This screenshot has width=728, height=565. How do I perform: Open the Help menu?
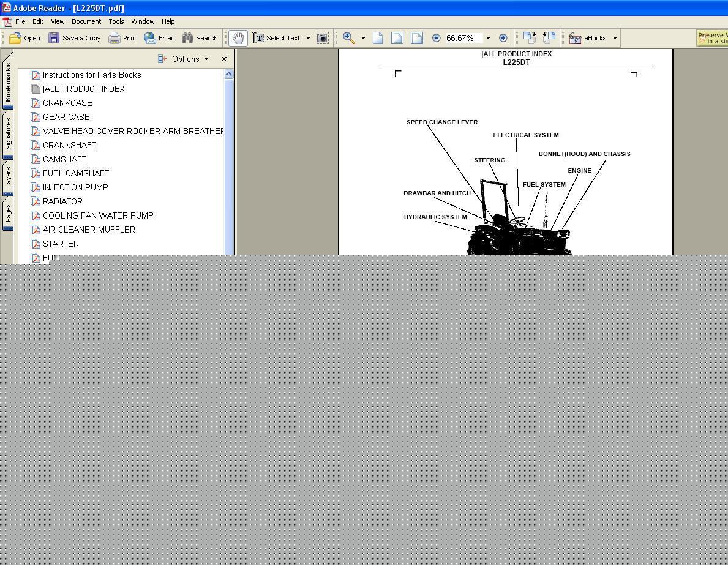168,21
